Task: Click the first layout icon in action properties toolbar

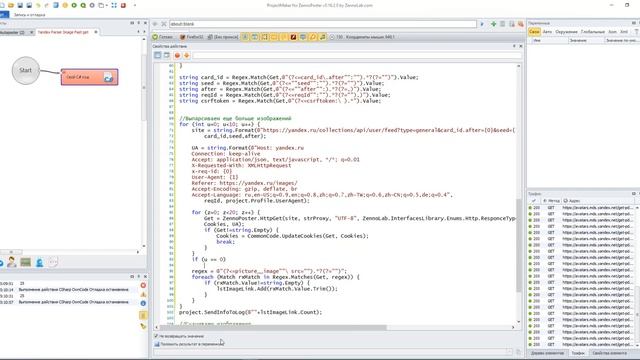Action: (158, 55)
